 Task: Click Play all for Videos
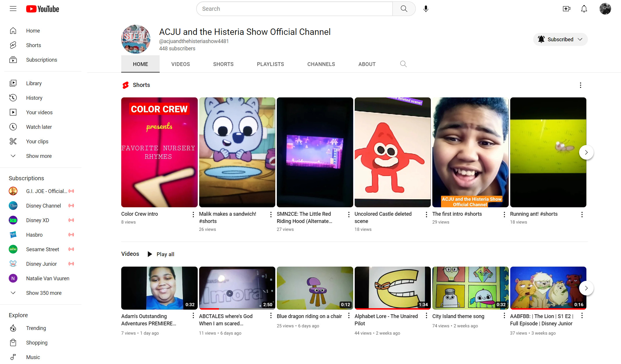click(161, 254)
